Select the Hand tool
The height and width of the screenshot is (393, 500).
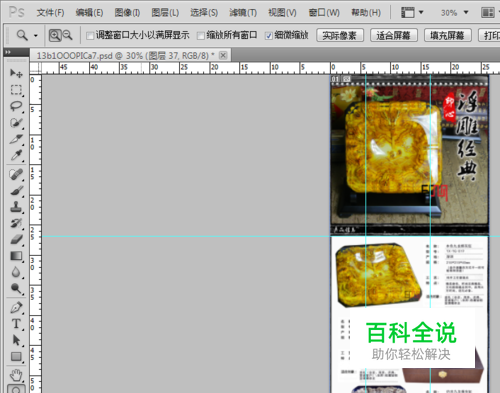[16, 375]
